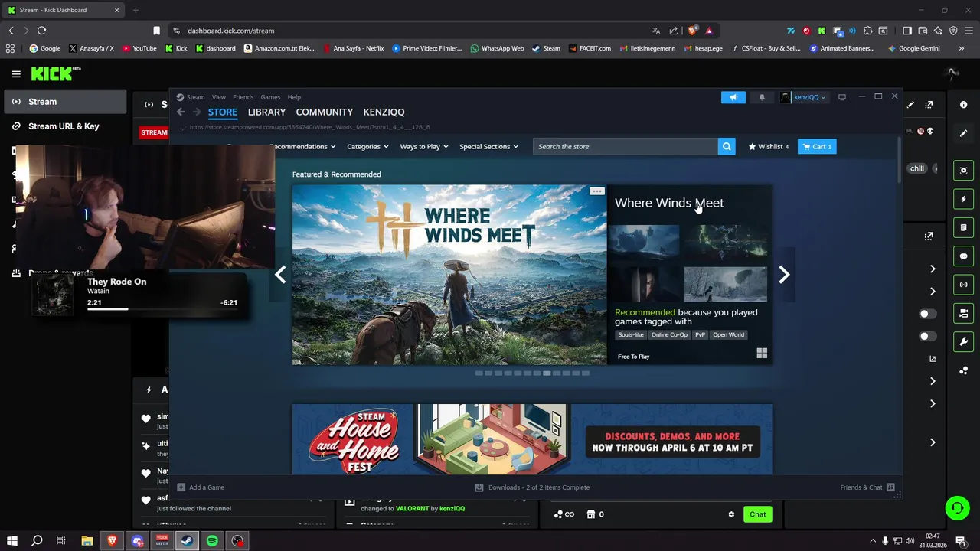Open the three-dot options on featured capsule
The width and height of the screenshot is (980, 551).
[x=597, y=191]
